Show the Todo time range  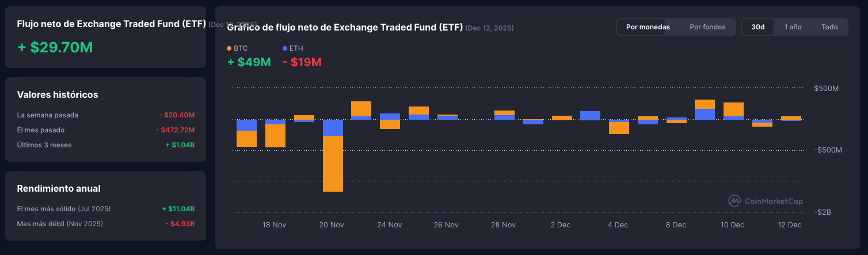(x=829, y=27)
